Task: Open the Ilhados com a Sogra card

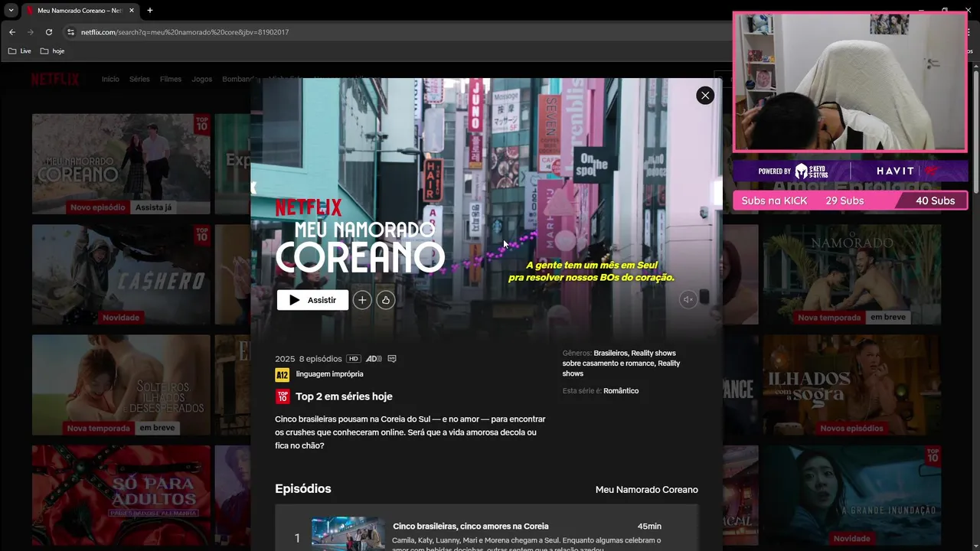Action: coord(852,384)
